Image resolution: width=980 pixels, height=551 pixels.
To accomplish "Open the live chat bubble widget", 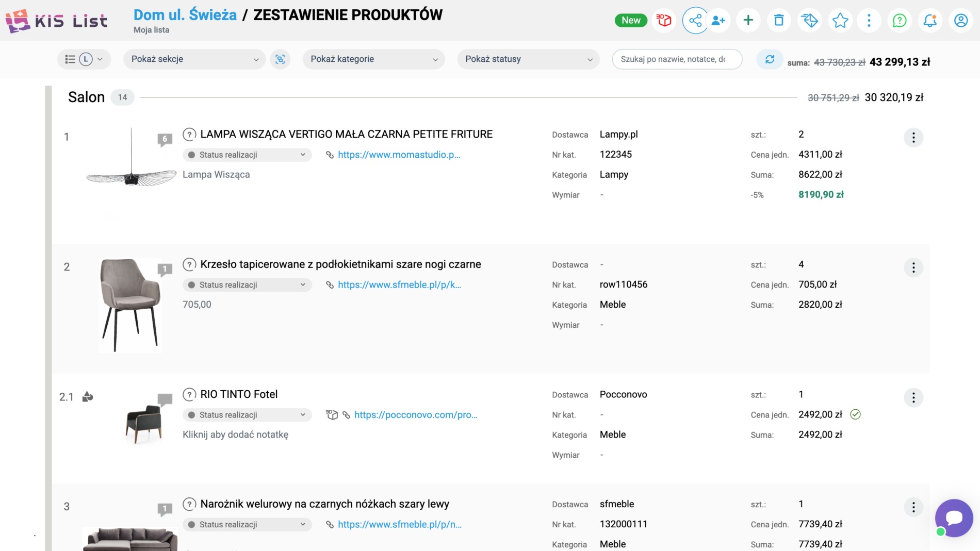I will tap(954, 518).
